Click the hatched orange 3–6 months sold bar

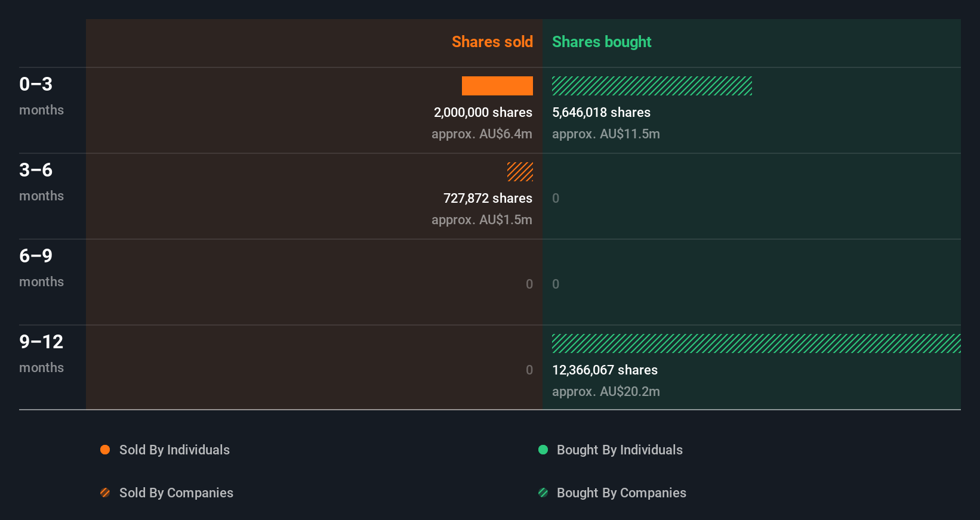520,172
